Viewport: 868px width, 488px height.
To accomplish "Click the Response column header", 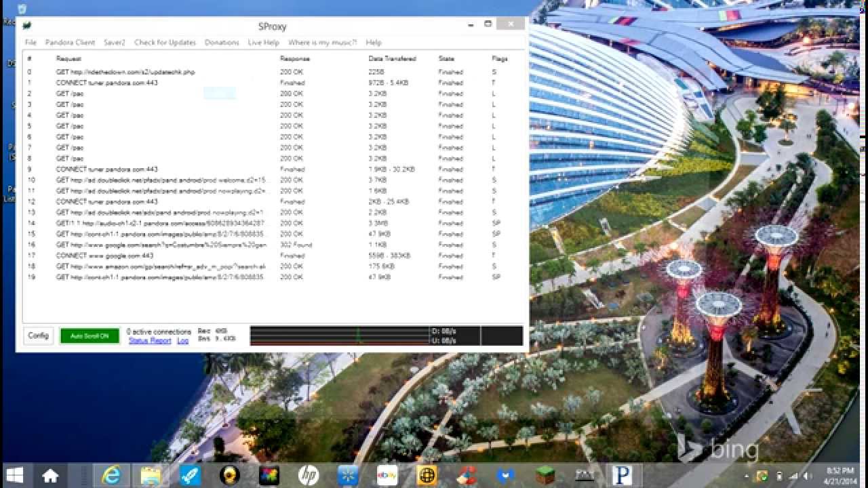I will tap(294, 59).
